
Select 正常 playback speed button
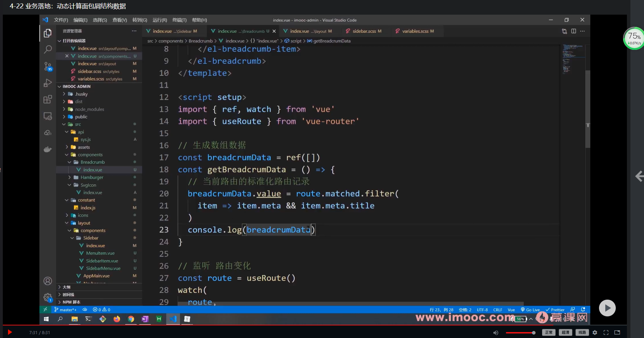(548, 332)
